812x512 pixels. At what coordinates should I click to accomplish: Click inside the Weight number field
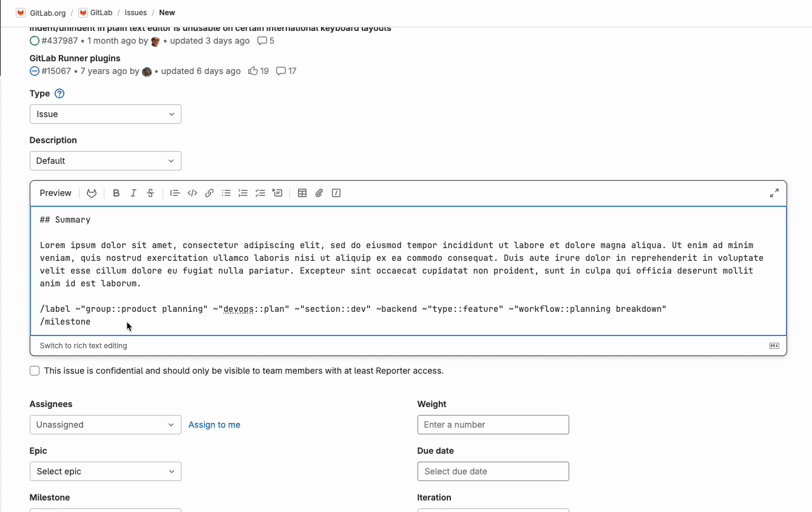[493, 424]
